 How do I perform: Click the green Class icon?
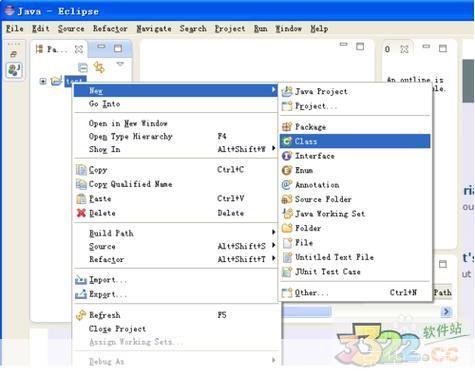pyautogui.click(x=287, y=141)
